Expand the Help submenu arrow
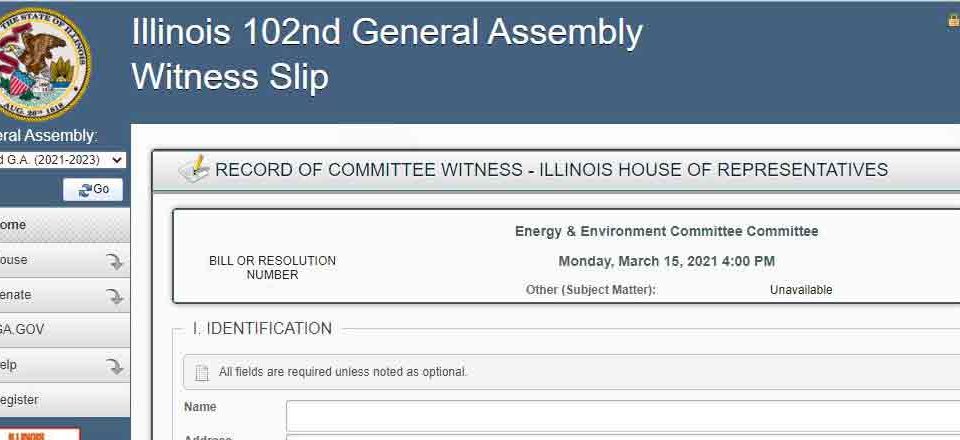Image resolution: width=960 pixels, height=440 pixels. click(x=114, y=366)
